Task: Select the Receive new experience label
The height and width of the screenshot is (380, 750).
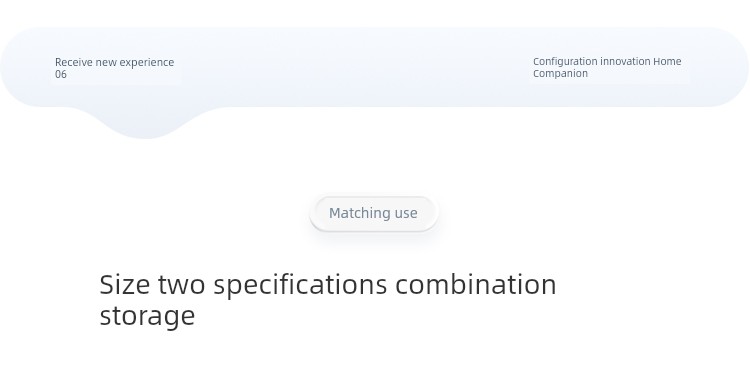Action: point(114,62)
